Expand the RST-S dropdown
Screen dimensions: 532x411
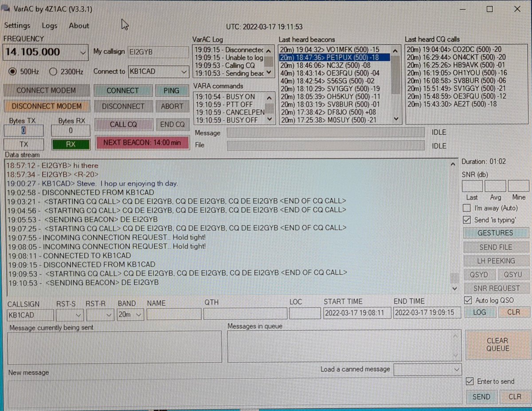(78, 315)
